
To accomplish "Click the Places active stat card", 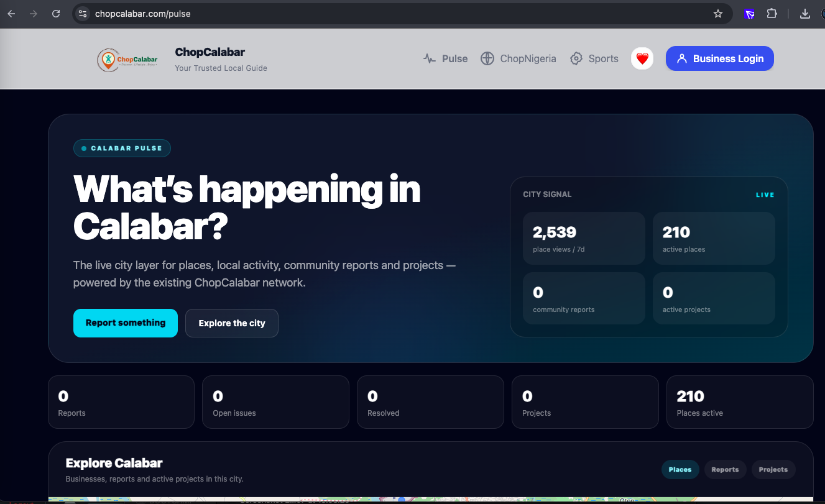I will pyautogui.click(x=740, y=402).
